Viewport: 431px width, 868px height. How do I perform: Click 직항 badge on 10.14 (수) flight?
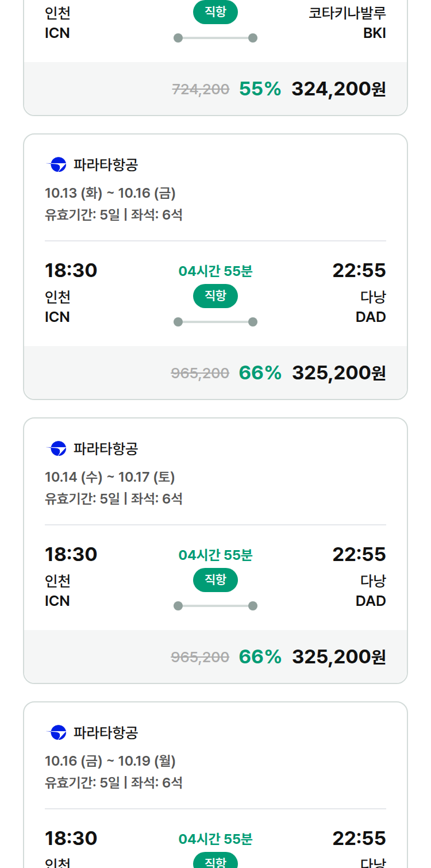(x=215, y=580)
